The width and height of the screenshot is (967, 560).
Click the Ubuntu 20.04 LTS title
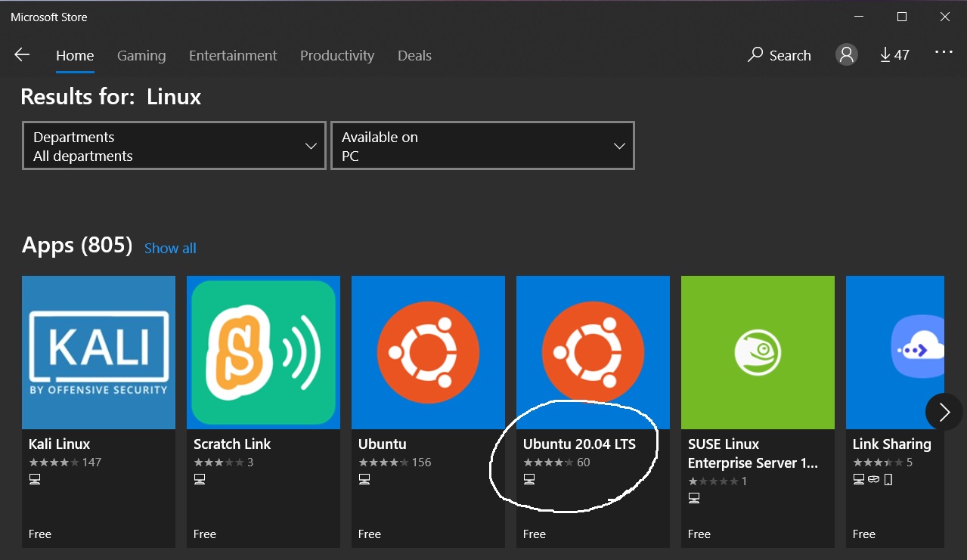point(579,444)
